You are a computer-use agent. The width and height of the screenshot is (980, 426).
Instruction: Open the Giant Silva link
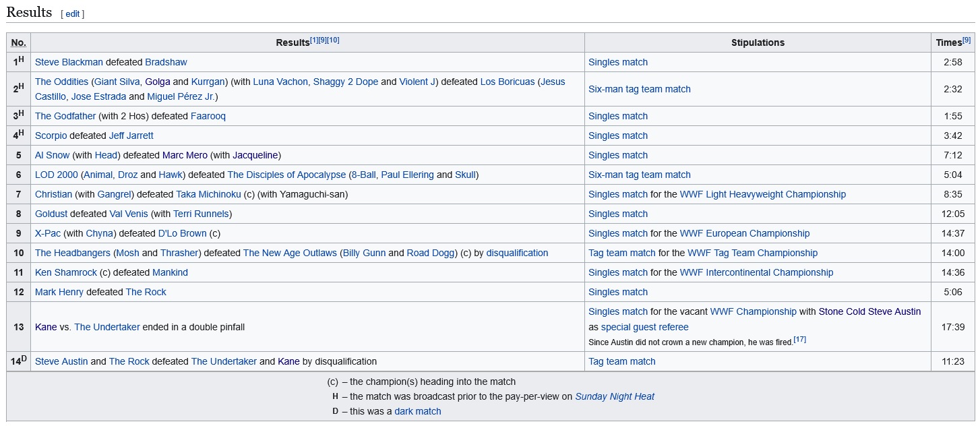click(117, 82)
